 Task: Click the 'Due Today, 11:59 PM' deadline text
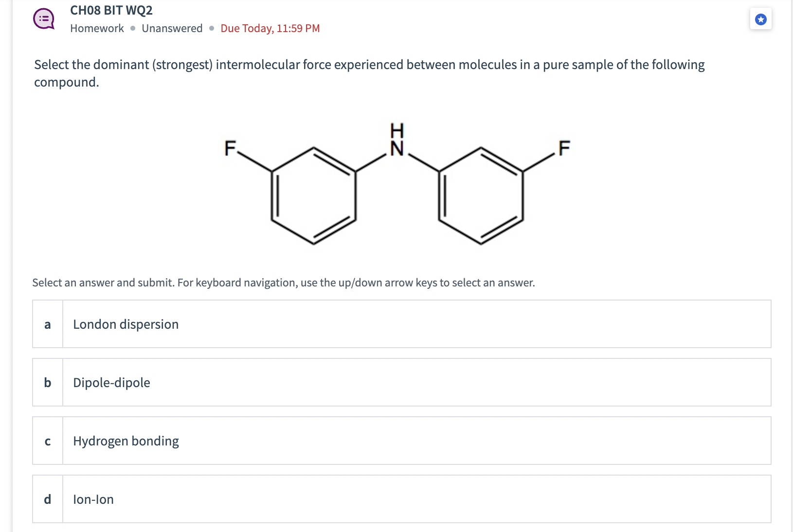tap(270, 28)
